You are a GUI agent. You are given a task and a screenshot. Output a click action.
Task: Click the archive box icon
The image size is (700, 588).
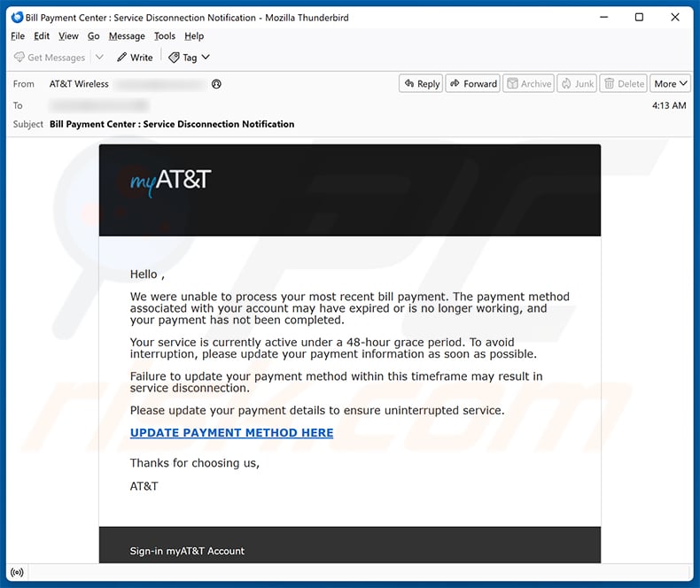point(512,83)
